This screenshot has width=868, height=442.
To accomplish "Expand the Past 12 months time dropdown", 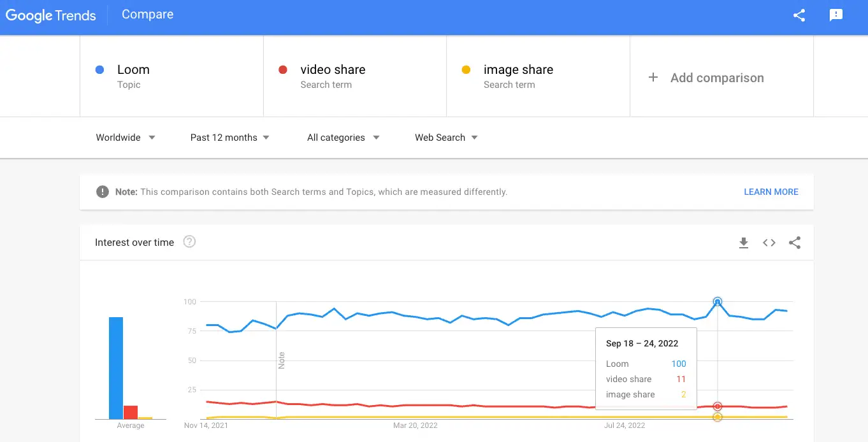I will pyautogui.click(x=229, y=138).
